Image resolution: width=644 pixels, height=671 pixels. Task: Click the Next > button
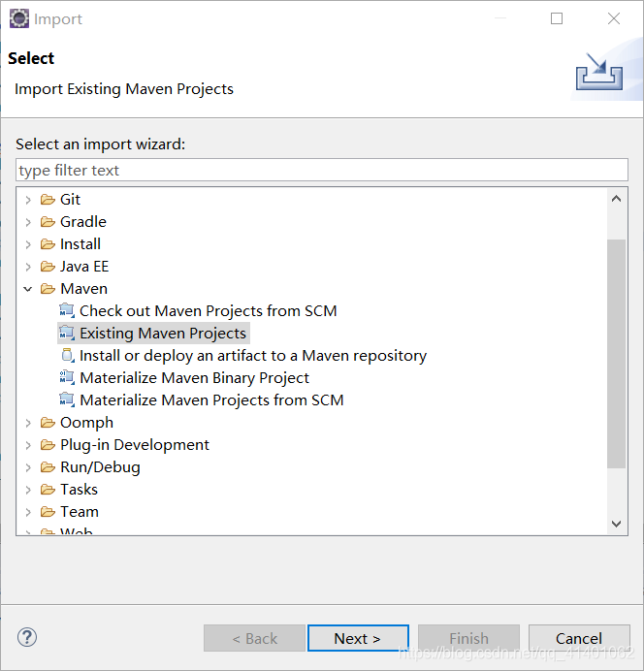358,638
